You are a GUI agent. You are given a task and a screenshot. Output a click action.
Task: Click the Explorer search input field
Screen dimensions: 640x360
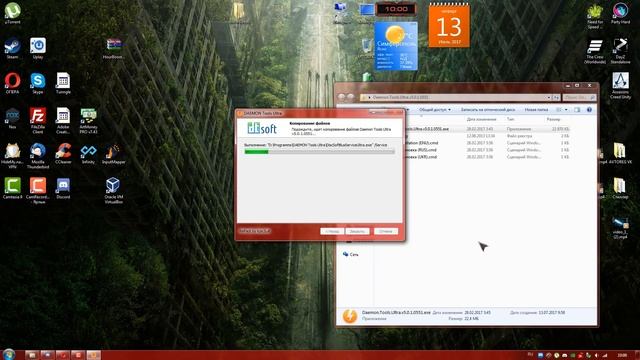click(x=579, y=97)
